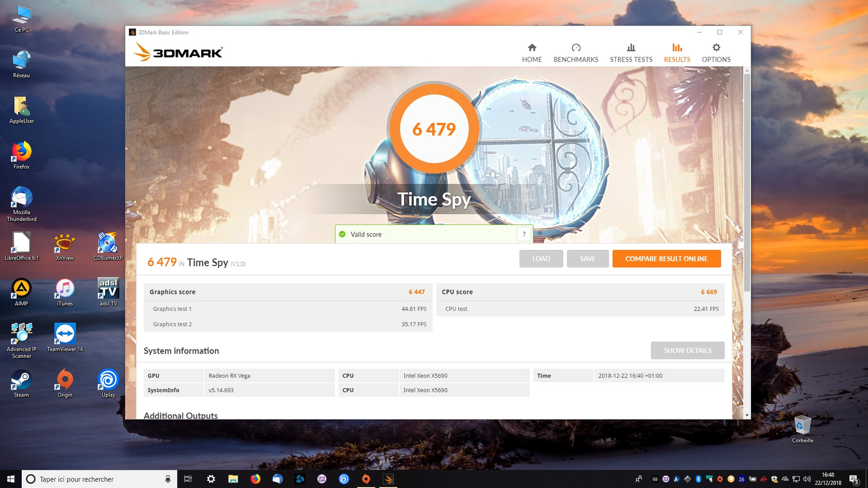Select the LibreOffice 6.1 desktop icon
Viewport: 868px width, 488px height.
coord(22,247)
